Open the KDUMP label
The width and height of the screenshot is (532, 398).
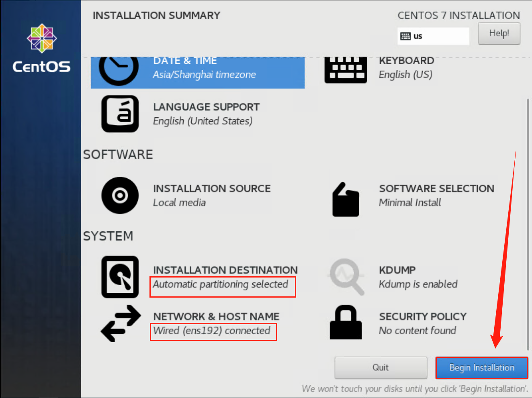[397, 270]
